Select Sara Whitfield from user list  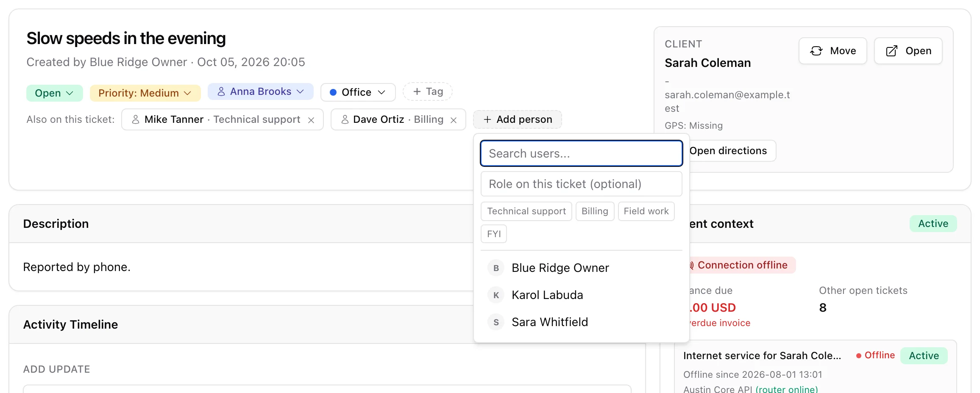(x=581, y=322)
